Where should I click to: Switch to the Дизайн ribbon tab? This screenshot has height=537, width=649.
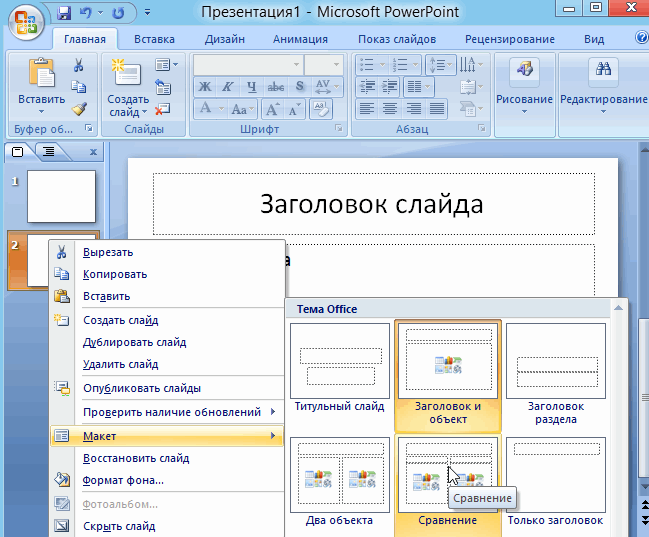(224, 39)
